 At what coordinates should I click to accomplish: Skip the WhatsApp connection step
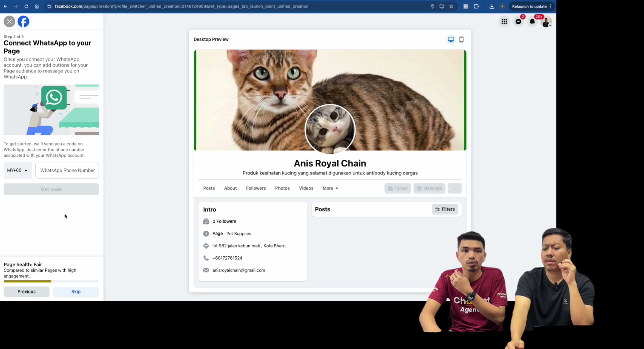76,291
